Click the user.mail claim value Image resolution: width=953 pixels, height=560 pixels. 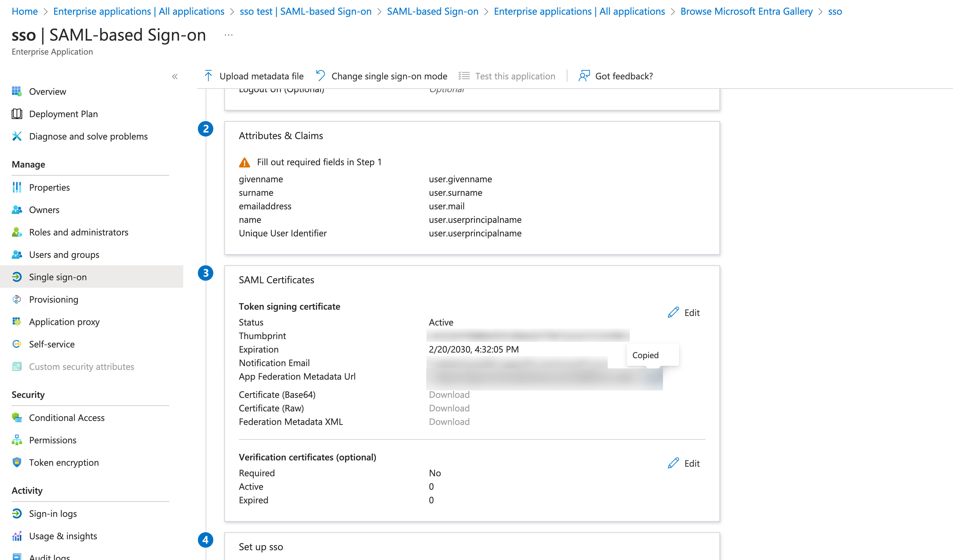(x=447, y=206)
